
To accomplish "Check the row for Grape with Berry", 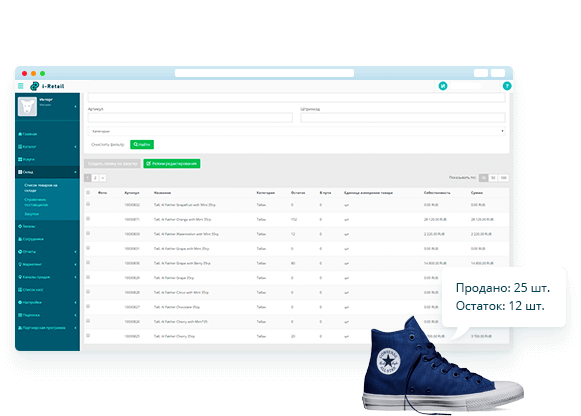I will pyautogui.click(x=88, y=262).
